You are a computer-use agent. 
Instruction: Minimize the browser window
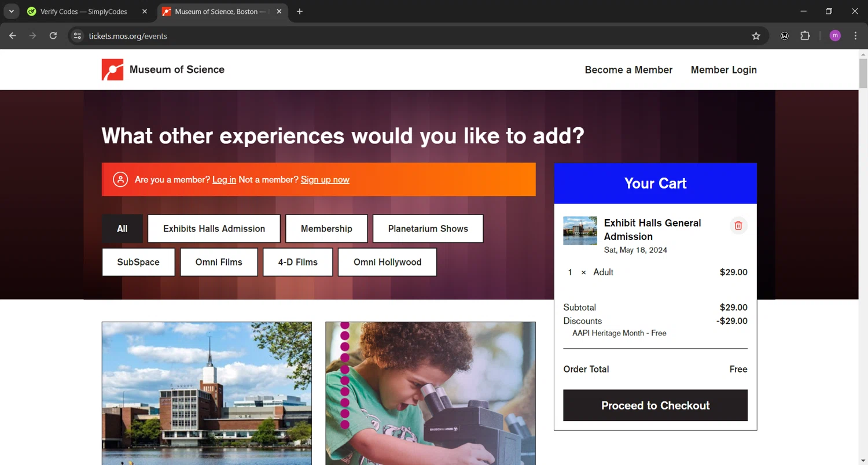[803, 12]
